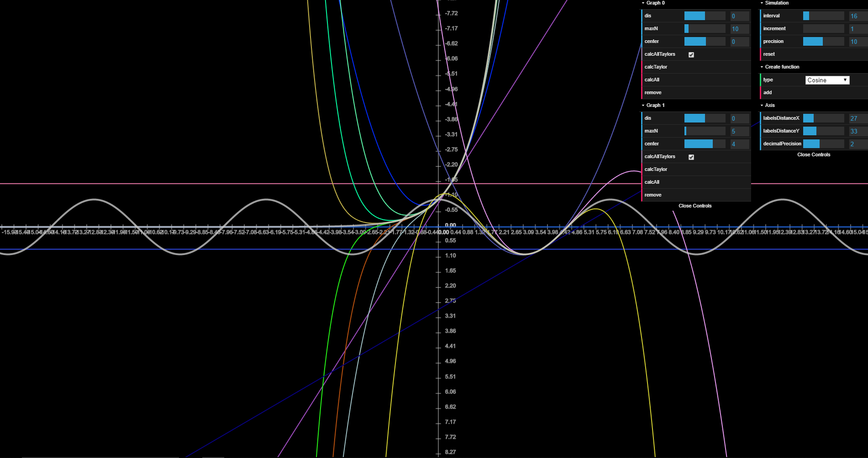Viewport: 868px width, 458px height.
Task: Click the Graph 1 center value field showing 4
Action: (x=740, y=144)
